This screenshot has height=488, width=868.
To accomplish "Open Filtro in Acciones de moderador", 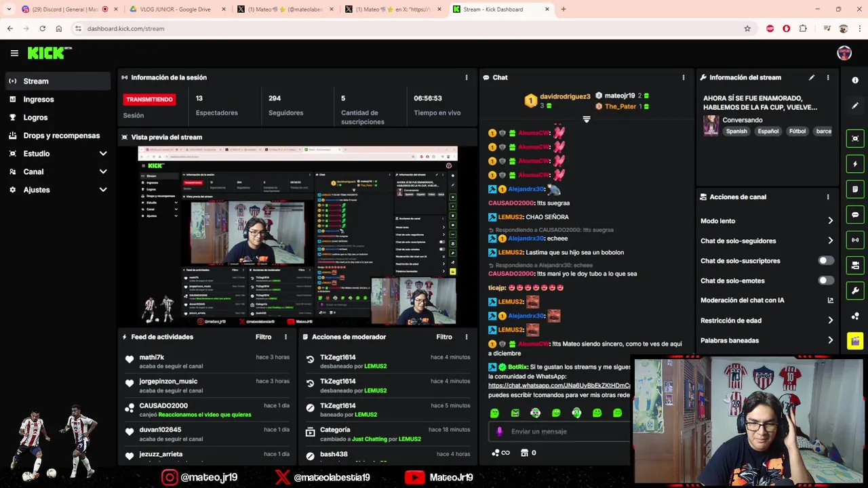I will [x=444, y=337].
